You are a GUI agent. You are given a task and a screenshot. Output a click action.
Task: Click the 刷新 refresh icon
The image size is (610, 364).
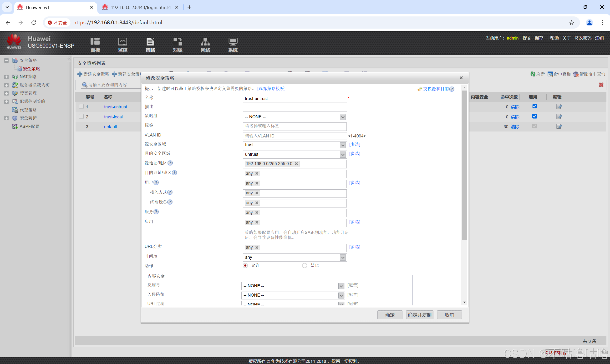pyautogui.click(x=533, y=74)
